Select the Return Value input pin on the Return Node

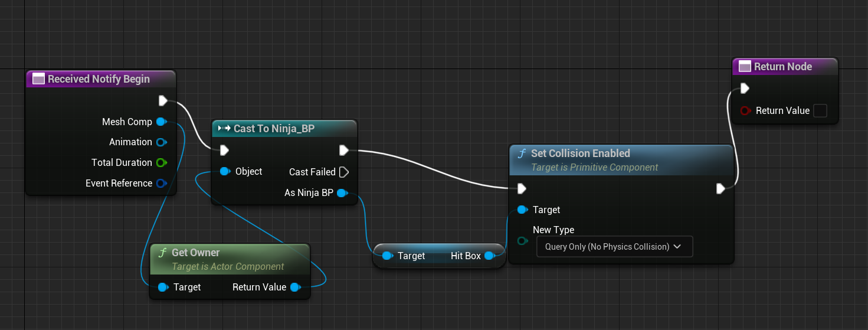click(x=745, y=110)
